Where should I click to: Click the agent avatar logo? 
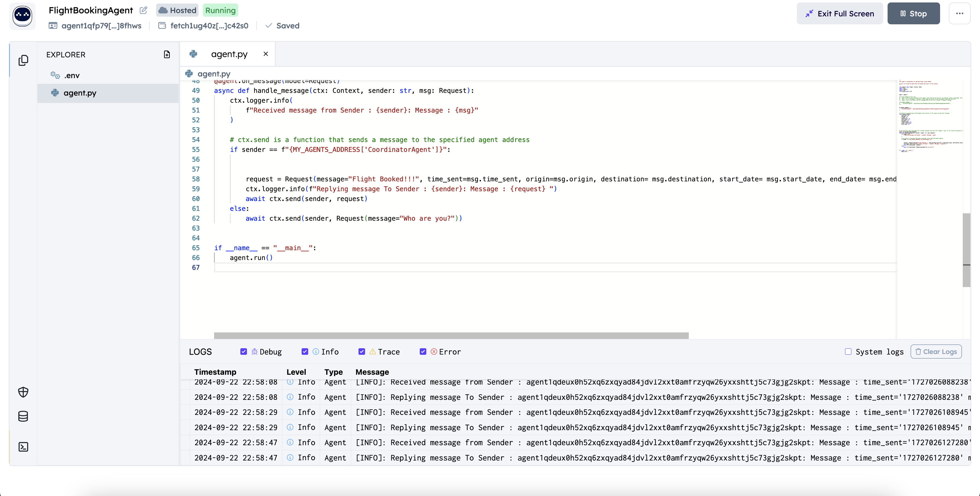pos(22,16)
